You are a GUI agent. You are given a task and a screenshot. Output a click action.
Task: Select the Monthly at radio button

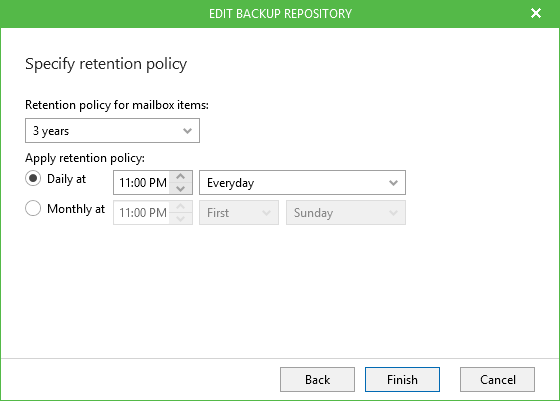33,208
